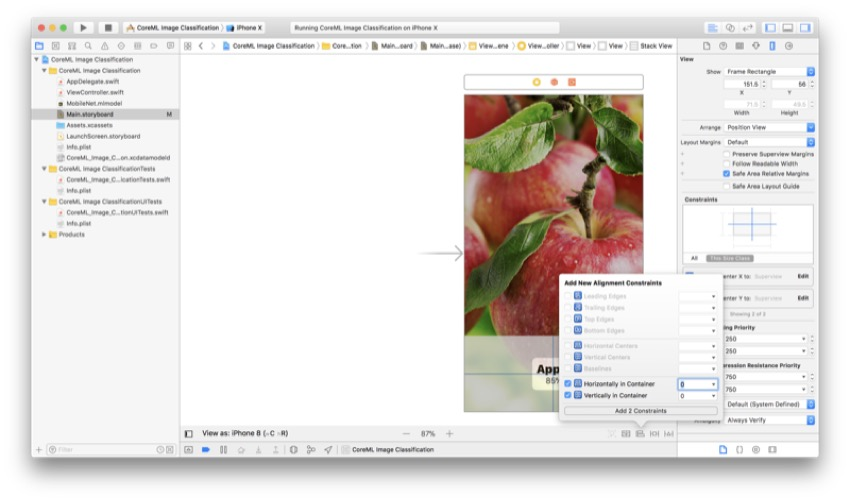
Task: Select the Exit dock icon
Action: point(571,82)
